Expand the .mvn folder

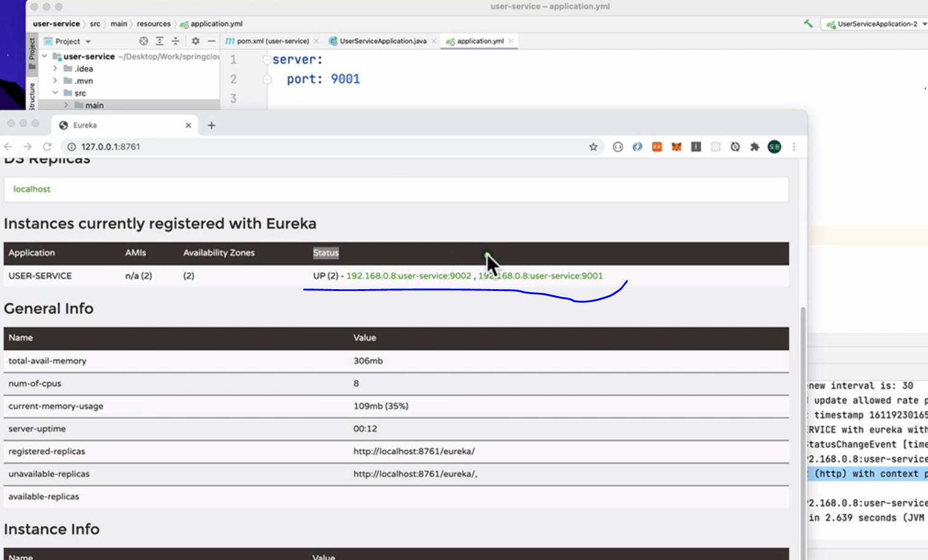(55, 81)
